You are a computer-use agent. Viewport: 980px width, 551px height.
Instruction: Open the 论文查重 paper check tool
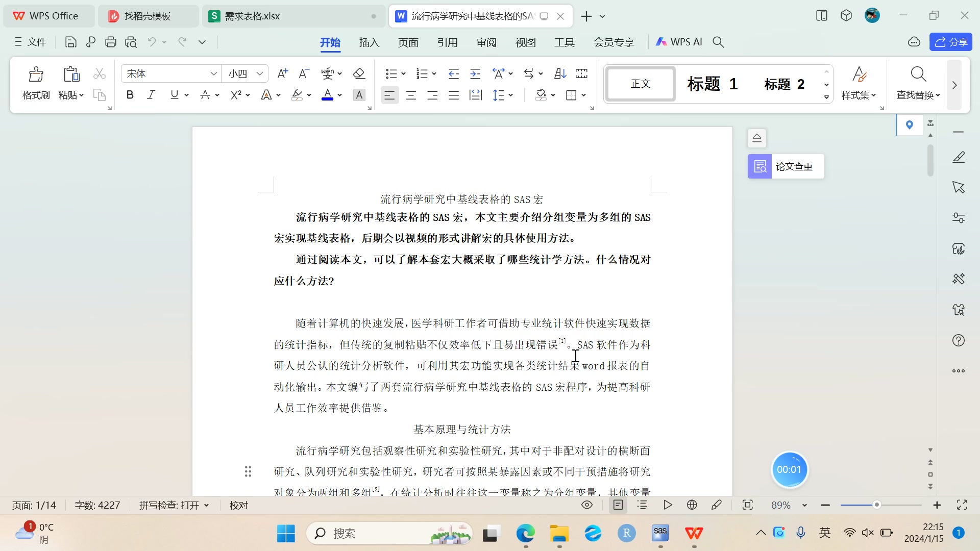pyautogui.click(x=786, y=166)
